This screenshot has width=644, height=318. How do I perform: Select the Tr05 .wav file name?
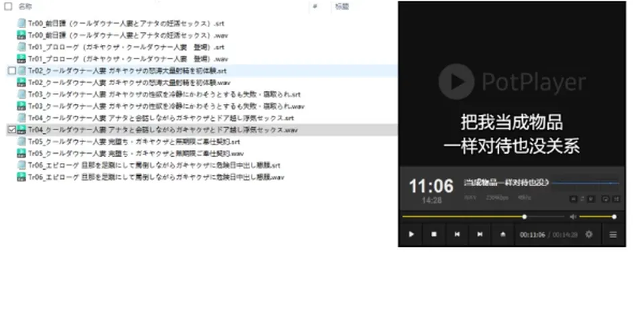136,154
